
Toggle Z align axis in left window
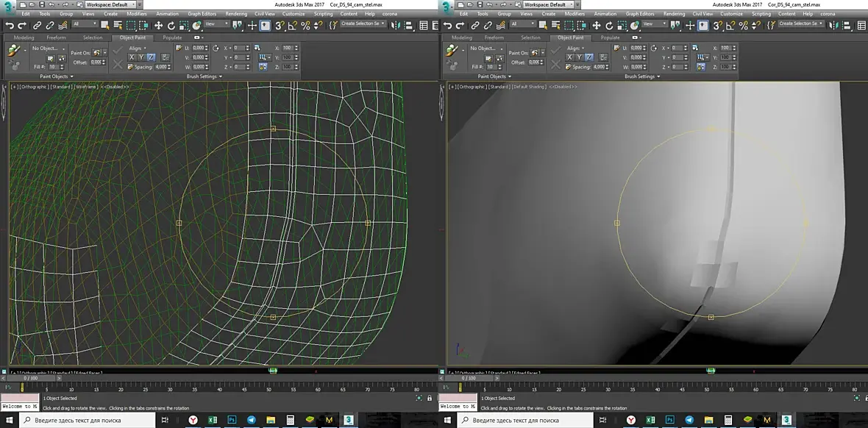click(150, 57)
